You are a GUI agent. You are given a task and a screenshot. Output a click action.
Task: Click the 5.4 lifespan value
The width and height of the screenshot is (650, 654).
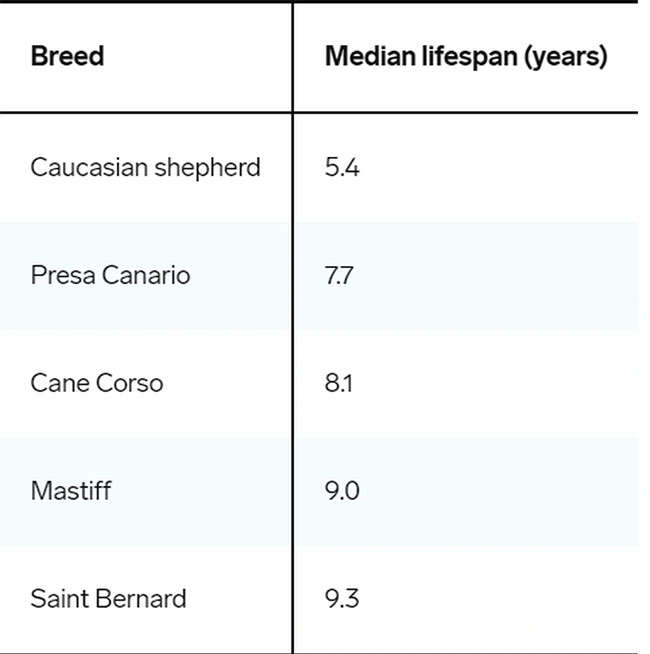coord(342,167)
